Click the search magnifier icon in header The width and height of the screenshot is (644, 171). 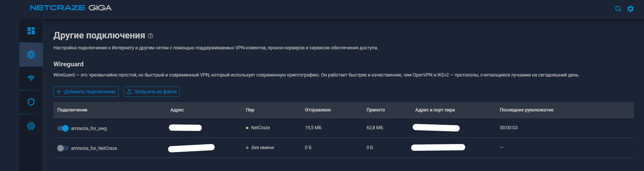coord(618,9)
